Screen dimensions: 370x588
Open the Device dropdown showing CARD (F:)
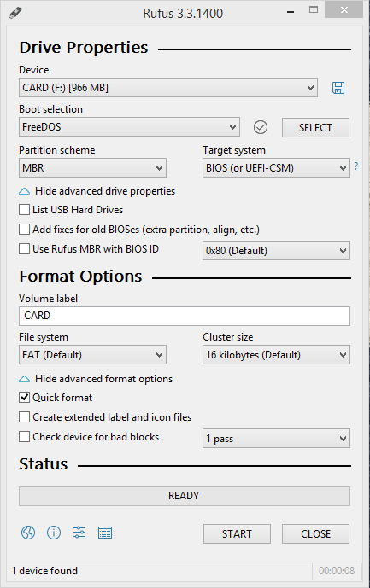tap(168, 88)
